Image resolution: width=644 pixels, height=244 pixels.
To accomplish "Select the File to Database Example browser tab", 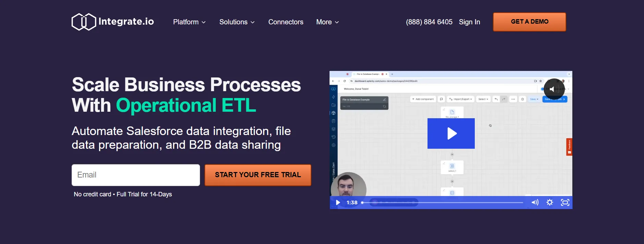I will (x=371, y=74).
